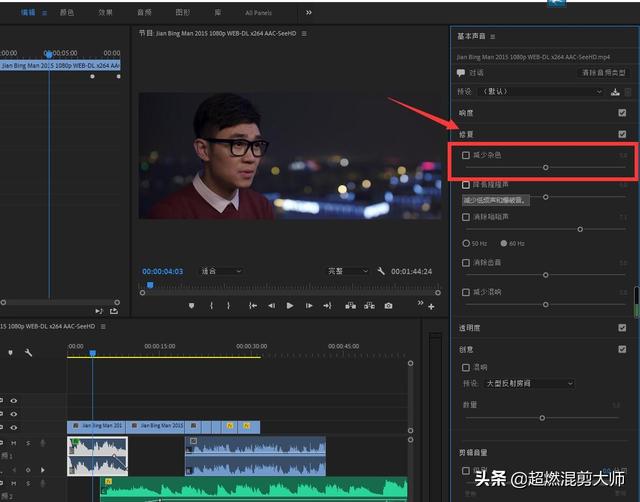The width and height of the screenshot is (640, 502).
Task: Click the export icon in the source panel
Action: pos(114,311)
